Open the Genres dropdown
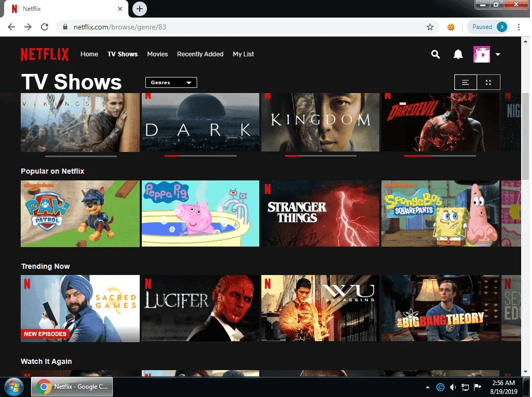This screenshot has height=397, width=532. [x=171, y=82]
